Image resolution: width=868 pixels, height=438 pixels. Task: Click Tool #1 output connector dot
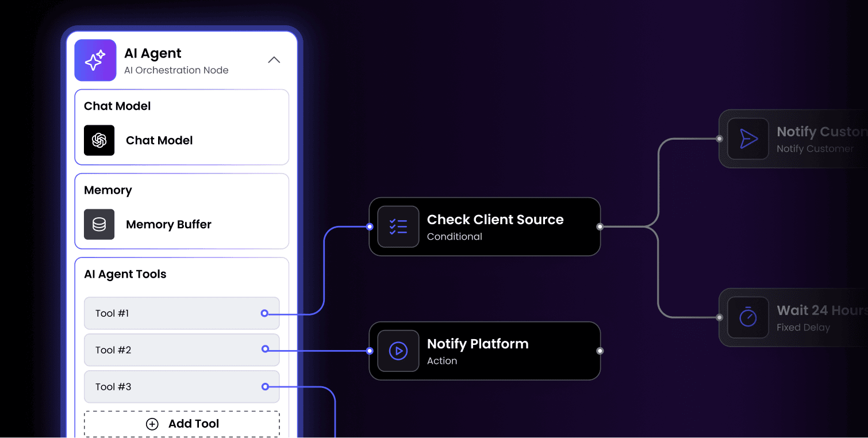pyautogui.click(x=264, y=313)
